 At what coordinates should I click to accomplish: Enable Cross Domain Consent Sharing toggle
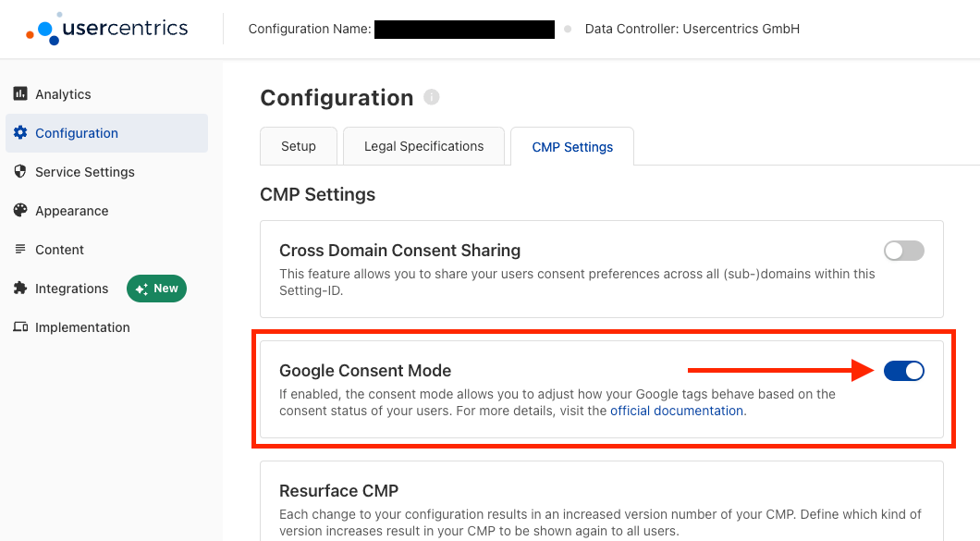click(x=904, y=251)
